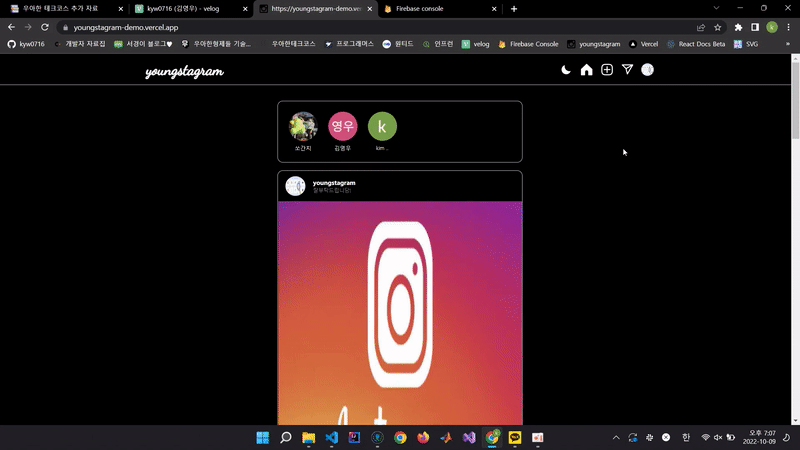Image resolution: width=800 pixels, height=450 pixels.
Task: Select the youngstagram-demo tab
Action: click(x=315, y=9)
